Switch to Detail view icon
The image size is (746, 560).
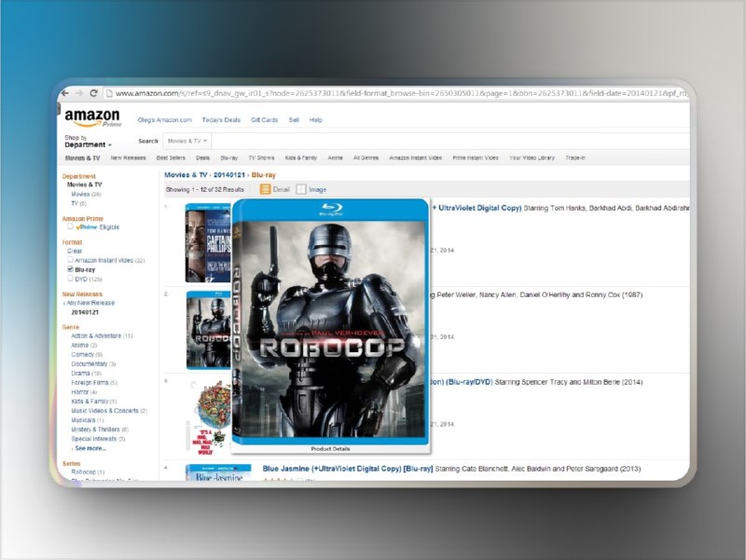click(266, 189)
